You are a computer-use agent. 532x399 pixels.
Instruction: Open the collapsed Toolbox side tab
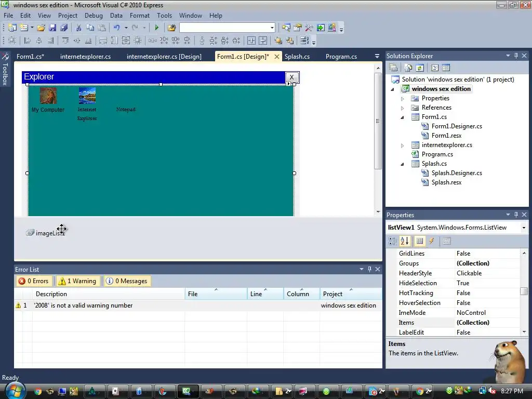click(5, 70)
